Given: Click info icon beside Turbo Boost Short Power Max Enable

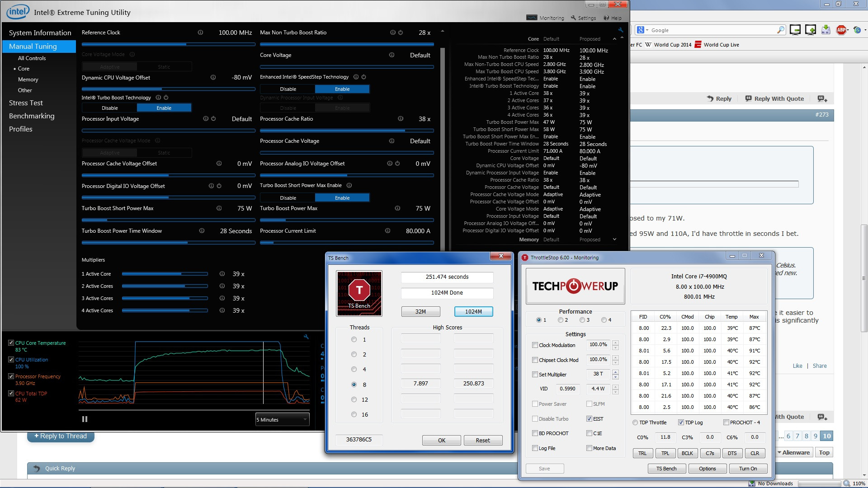Looking at the screenshot, I should [349, 185].
